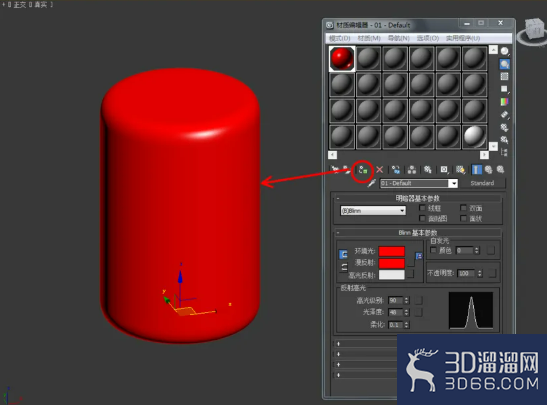Toggle the highlighted Show End Result icon

coord(477,170)
